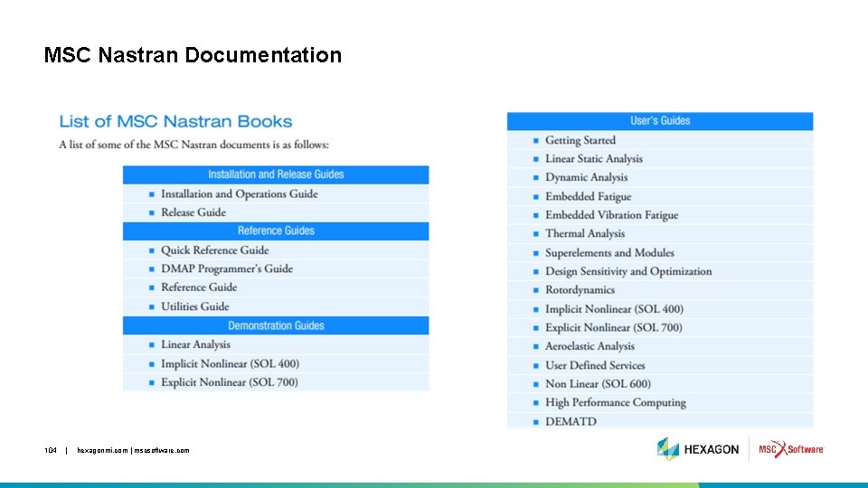
Task: Click the Embedded Fatigue entry
Action: click(588, 196)
